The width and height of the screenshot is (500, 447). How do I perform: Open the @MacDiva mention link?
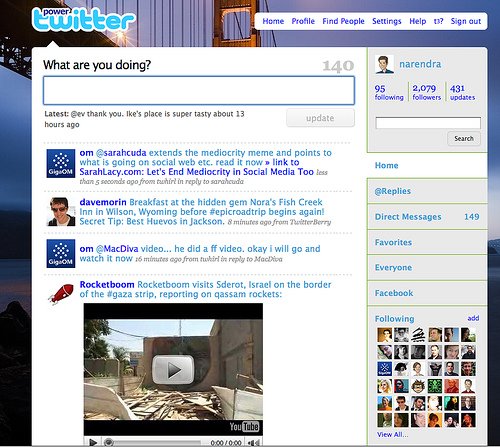click(x=117, y=249)
